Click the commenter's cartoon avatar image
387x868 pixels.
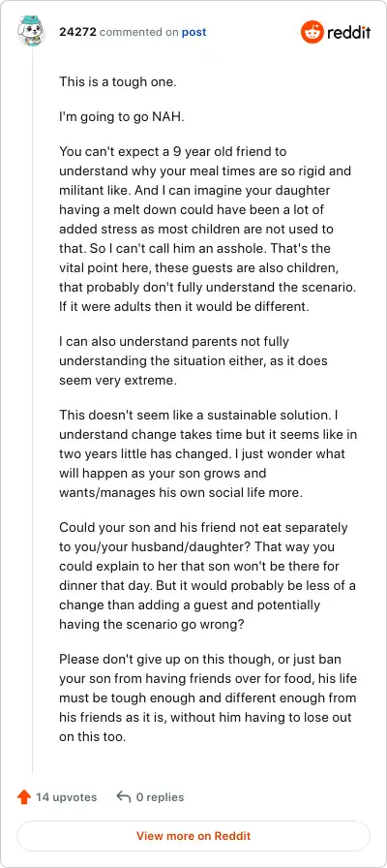click(31, 31)
